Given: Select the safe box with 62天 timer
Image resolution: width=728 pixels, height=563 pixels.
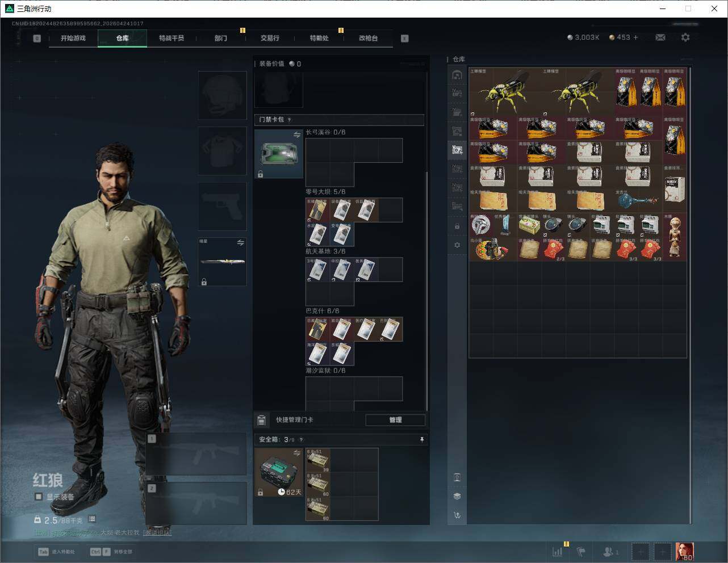Looking at the screenshot, I should [278, 472].
